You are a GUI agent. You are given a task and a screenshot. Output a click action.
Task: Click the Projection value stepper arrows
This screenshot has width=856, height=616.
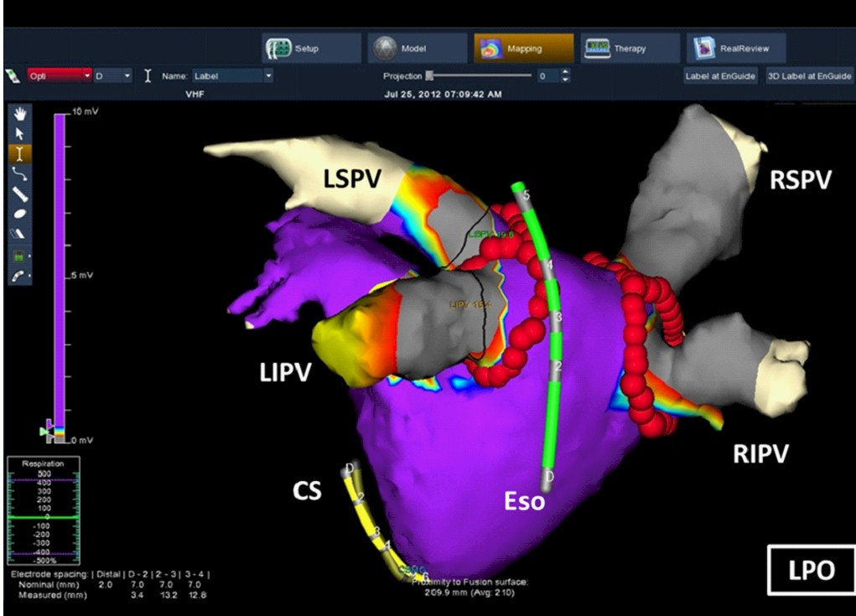pos(565,75)
